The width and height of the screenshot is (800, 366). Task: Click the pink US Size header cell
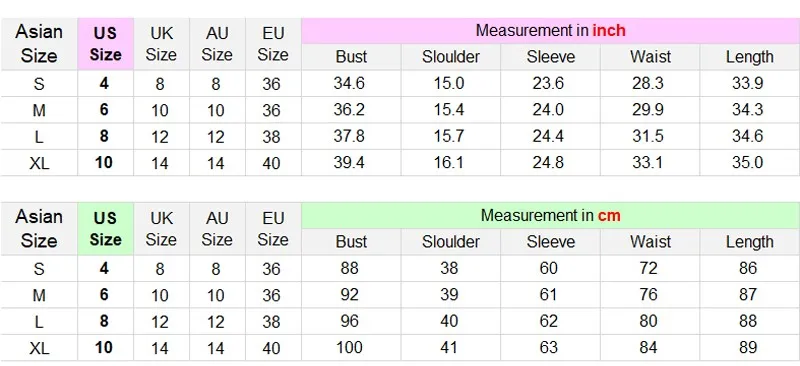point(106,44)
